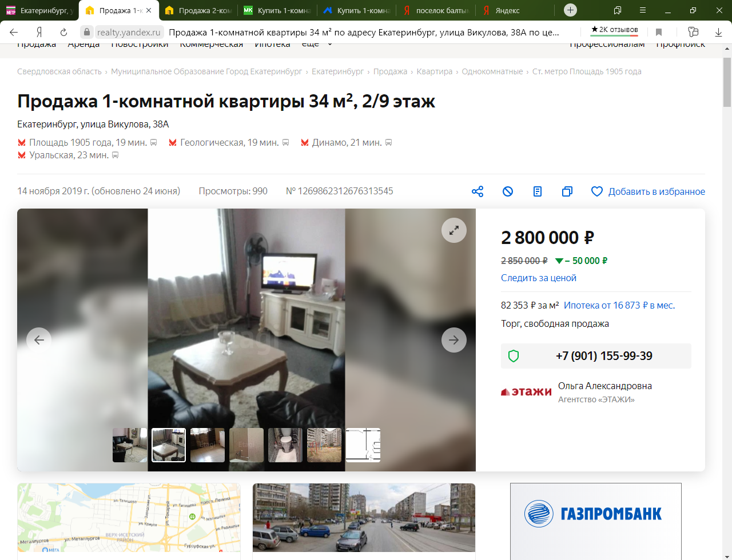Close the active Продажа 1-к tab
The height and width of the screenshot is (560, 732).
149,10
